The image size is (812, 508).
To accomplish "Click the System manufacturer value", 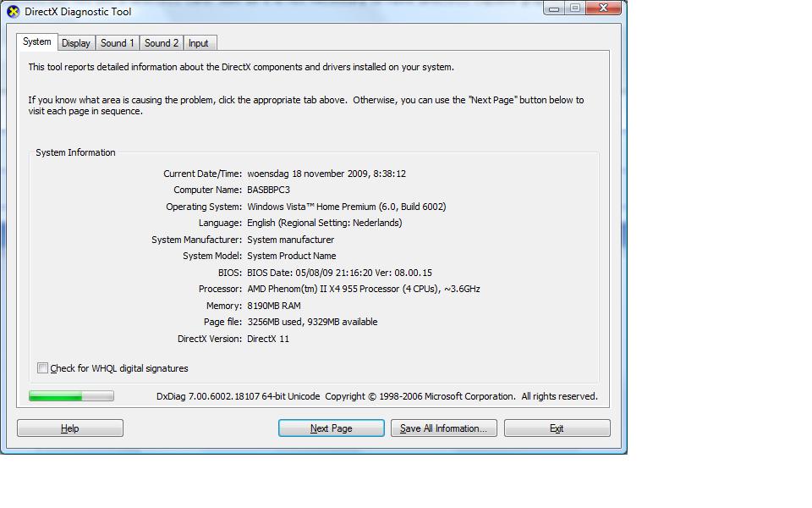I will [290, 240].
